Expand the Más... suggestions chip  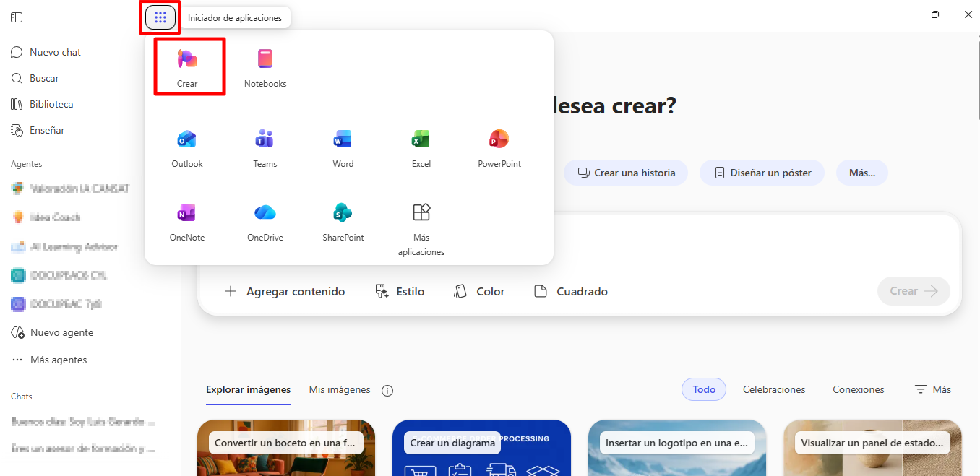pyautogui.click(x=862, y=173)
